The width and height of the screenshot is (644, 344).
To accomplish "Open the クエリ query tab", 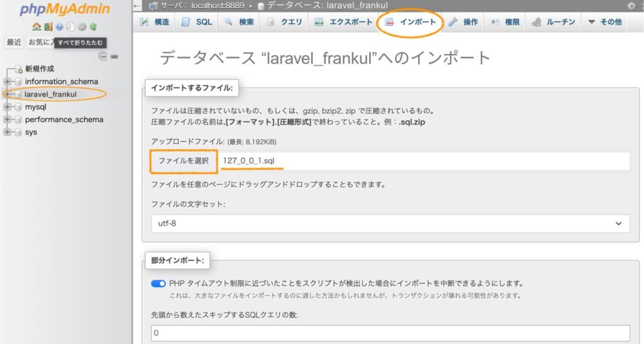I will 284,22.
